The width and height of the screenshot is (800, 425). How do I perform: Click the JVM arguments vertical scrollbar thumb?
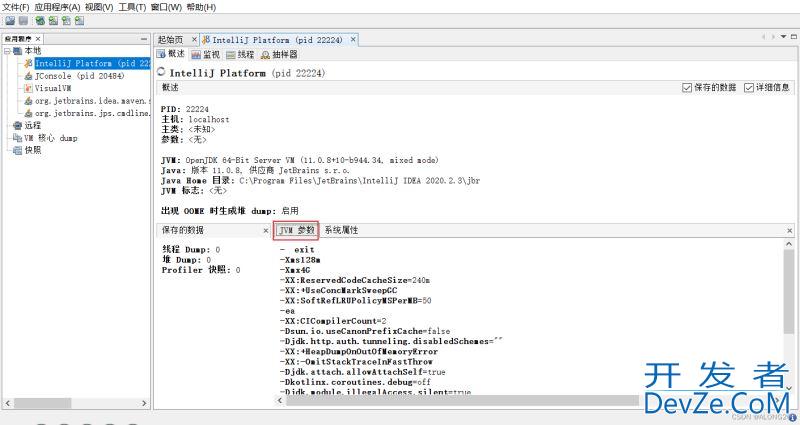pyautogui.click(x=789, y=292)
